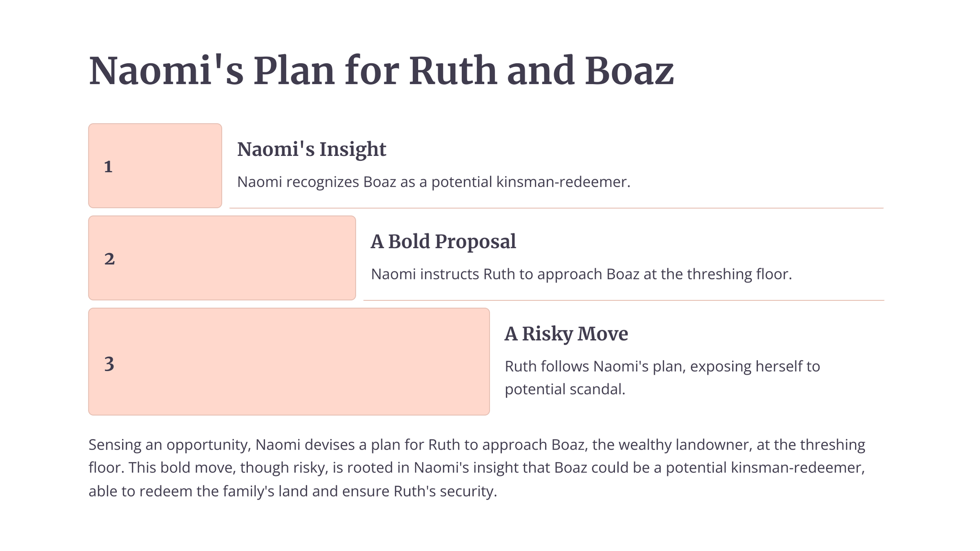
Task: Click the bottom paragraph starting "Sensing an opportunity"
Action: pyautogui.click(x=477, y=468)
